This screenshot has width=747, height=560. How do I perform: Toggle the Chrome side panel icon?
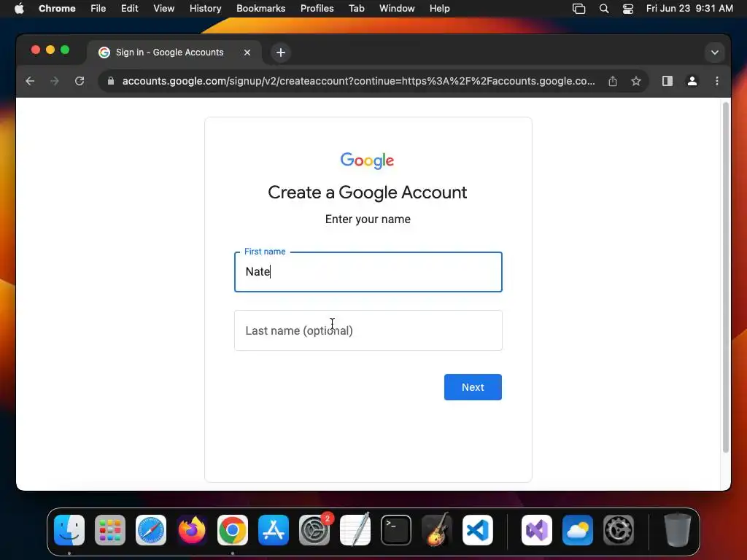pos(667,81)
